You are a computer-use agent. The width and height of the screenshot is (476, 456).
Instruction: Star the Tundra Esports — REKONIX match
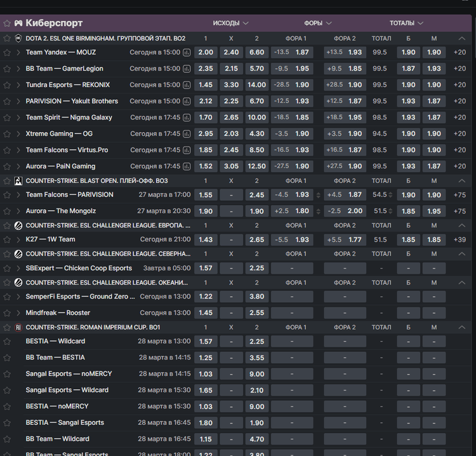tap(7, 85)
